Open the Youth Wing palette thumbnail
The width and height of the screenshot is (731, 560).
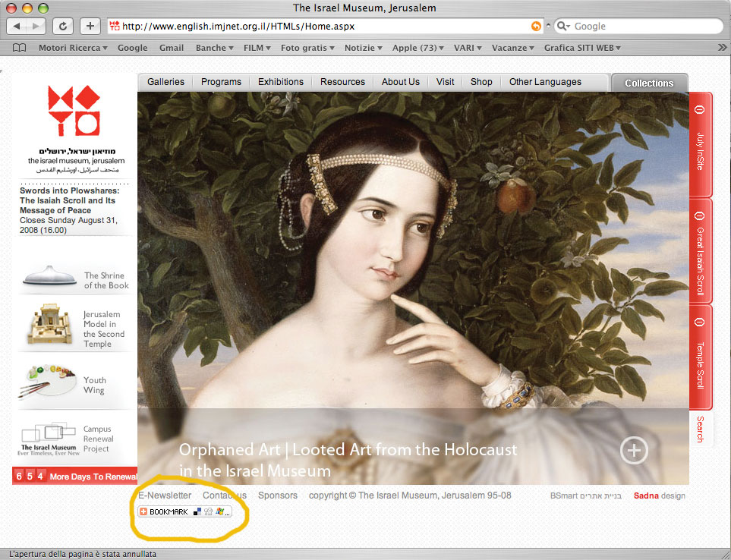(47, 382)
